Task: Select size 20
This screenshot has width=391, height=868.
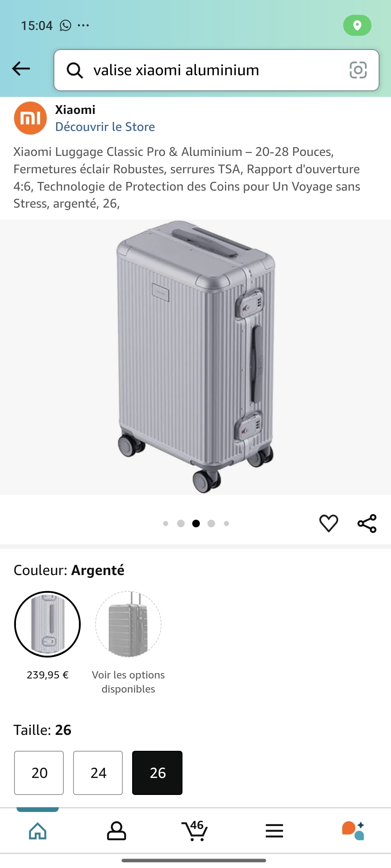Action: tap(39, 773)
